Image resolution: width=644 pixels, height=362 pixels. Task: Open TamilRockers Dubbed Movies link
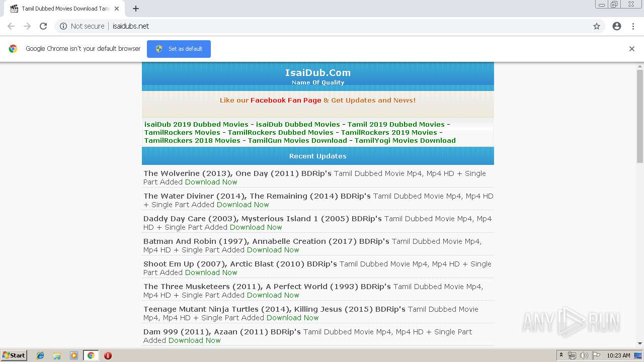(281, 132)
